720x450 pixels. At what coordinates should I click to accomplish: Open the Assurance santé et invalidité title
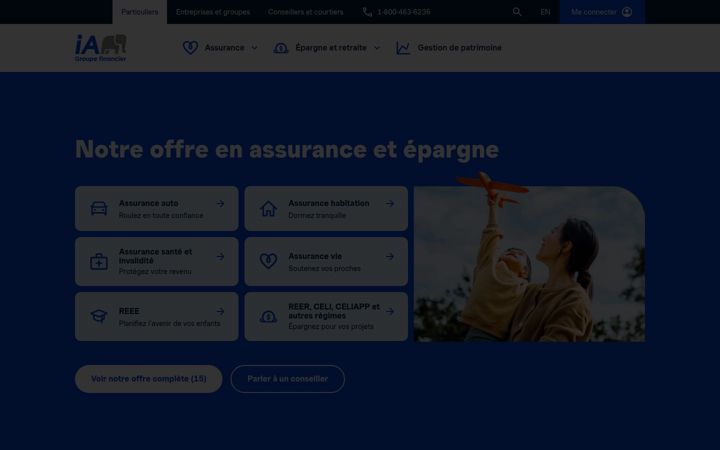coord(155,256)
